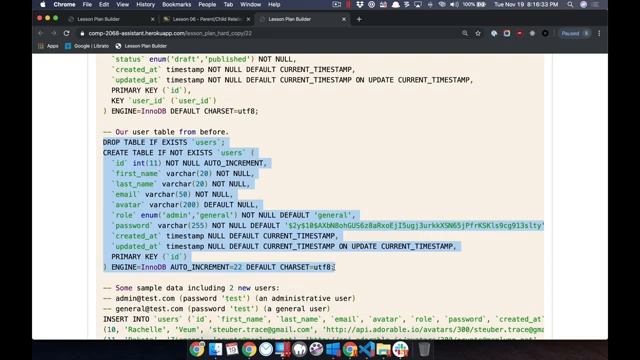This screenshot has width=640, height=360.
Task: Click the lock site info icon
Action: pos(82,33)
